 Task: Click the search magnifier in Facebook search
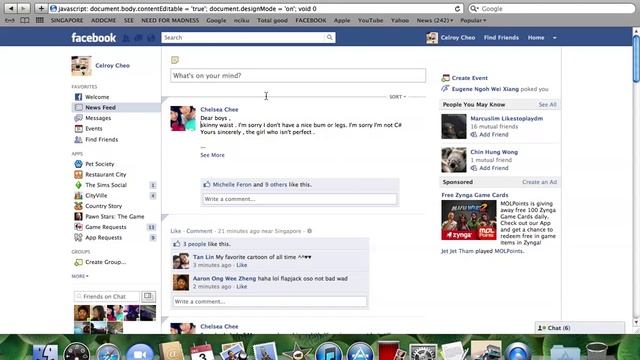pos(329,38)
